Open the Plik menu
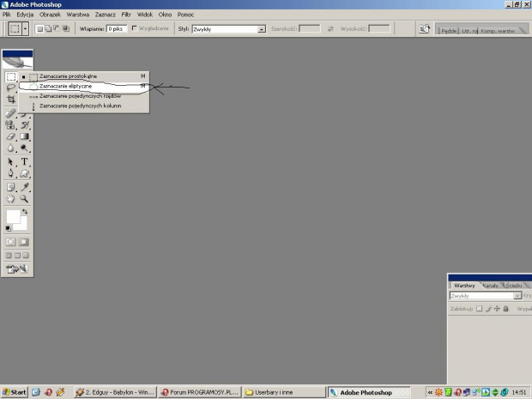 coord(7,15)
